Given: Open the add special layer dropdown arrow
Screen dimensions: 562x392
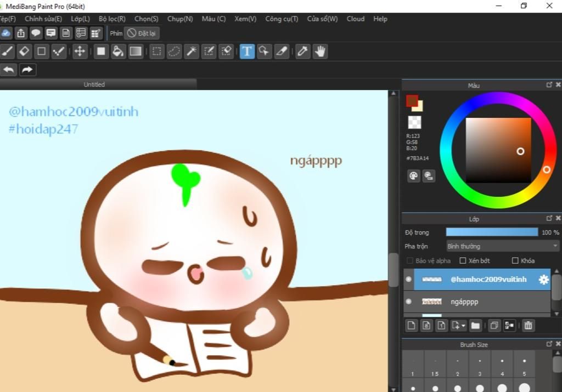Looking at the screenshot, I should click(463, 326).
